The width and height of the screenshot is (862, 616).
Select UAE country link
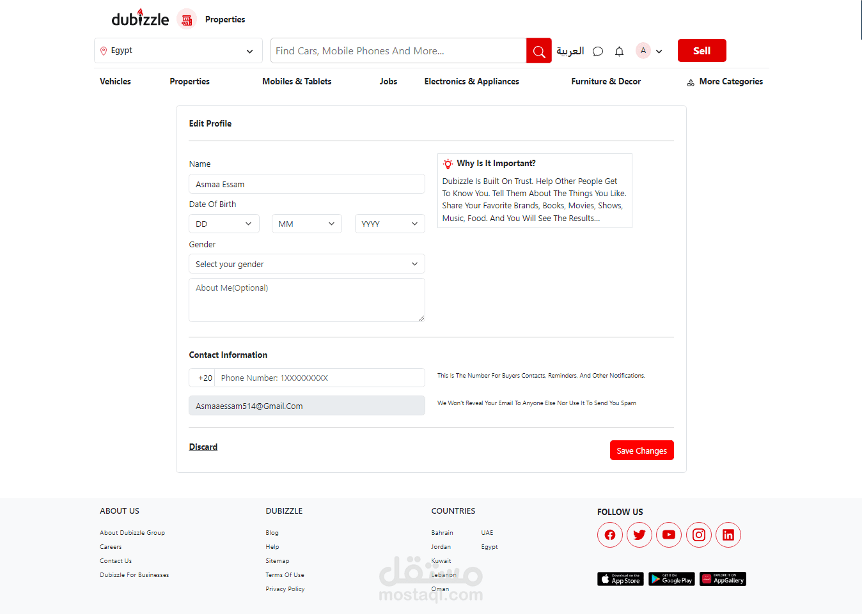[x=487, y=533]
